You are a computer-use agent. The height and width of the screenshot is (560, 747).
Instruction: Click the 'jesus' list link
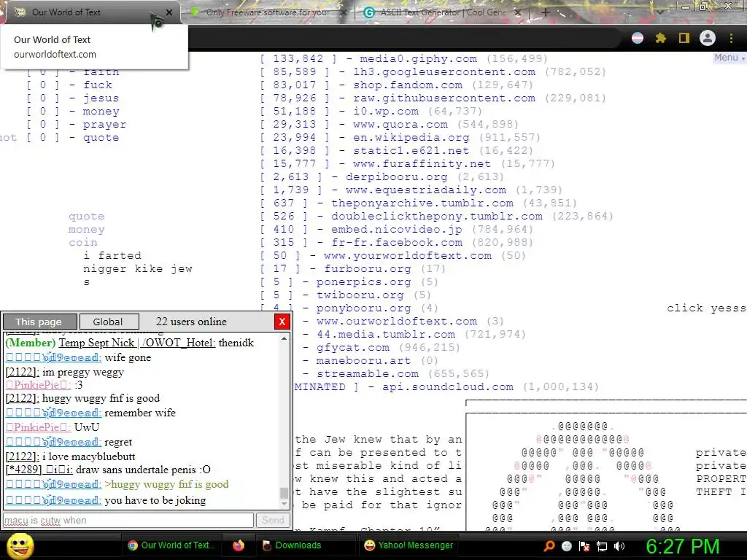(101, 98)
